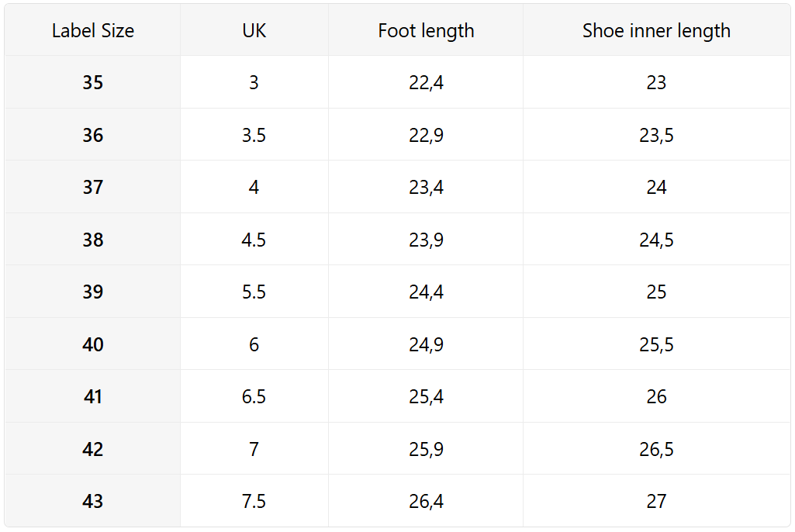Image resolution: width=795 pixels, height=532 pixels.
Task: Pick label size 40 row
Action: pos(93,344)
